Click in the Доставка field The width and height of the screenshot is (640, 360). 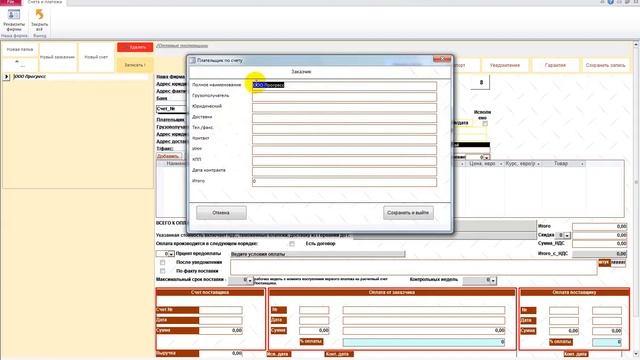pyautogui.click(x=344, y=118)
